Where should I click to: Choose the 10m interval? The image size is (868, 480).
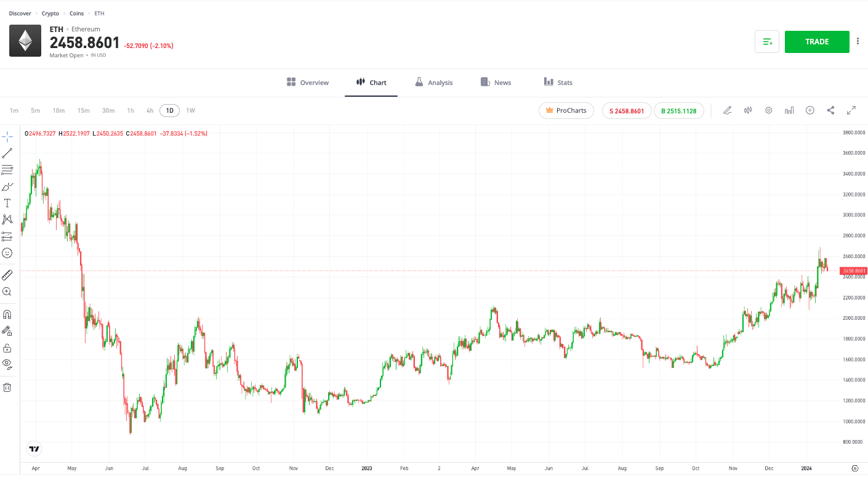[x=58, y=110]
